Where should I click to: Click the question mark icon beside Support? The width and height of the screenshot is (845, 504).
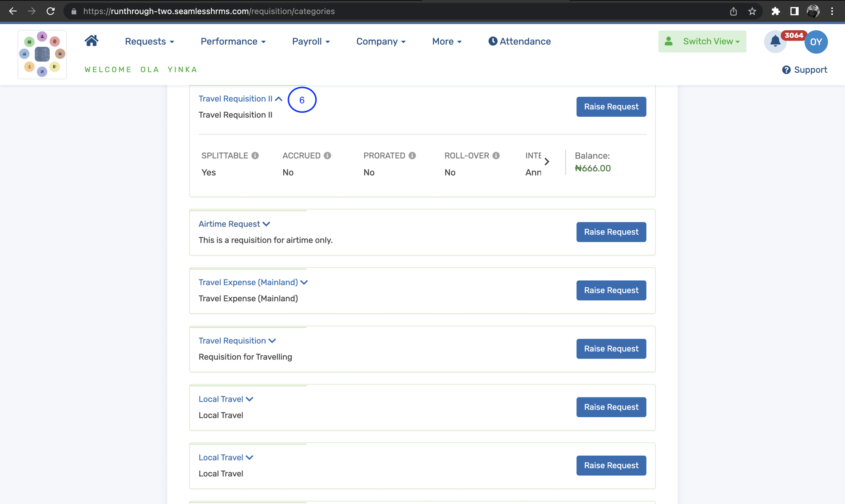pyautogui.click(x=786, y=70)
